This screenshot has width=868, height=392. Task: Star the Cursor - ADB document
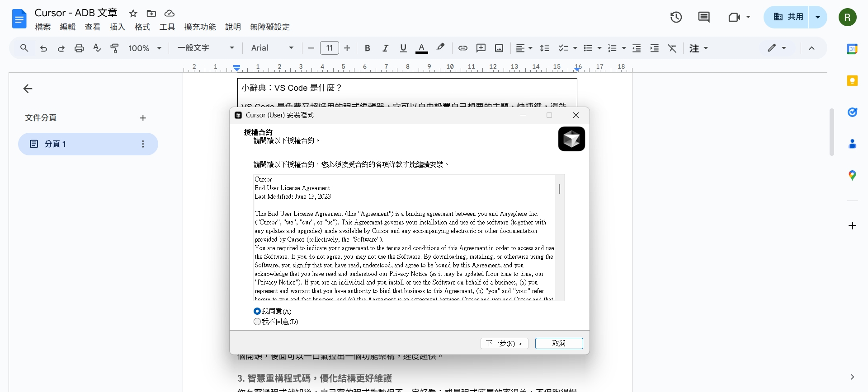point(133,14)
